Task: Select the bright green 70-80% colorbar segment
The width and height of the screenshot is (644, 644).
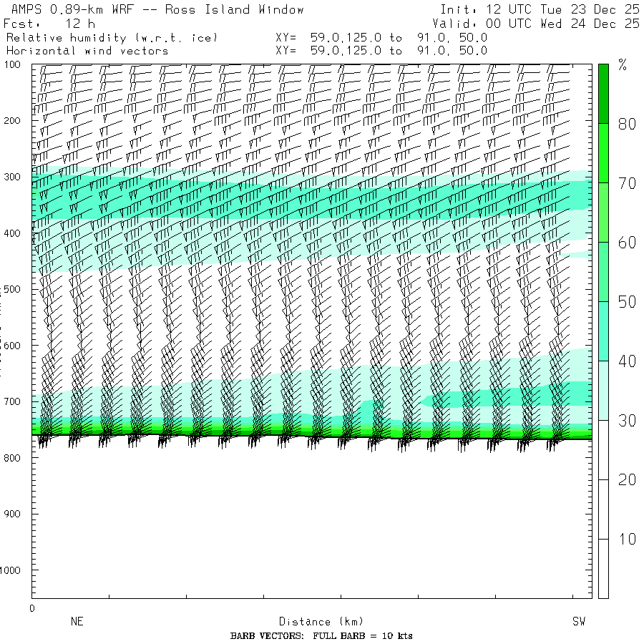Action: 603,153
